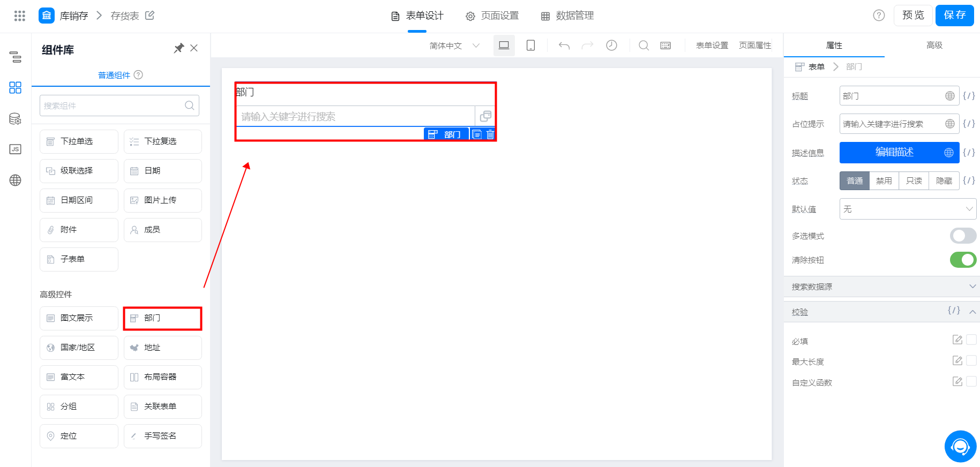Check the 必填 validation checkbox
Screen dimensions: 980x467
(x=971, y=340)
